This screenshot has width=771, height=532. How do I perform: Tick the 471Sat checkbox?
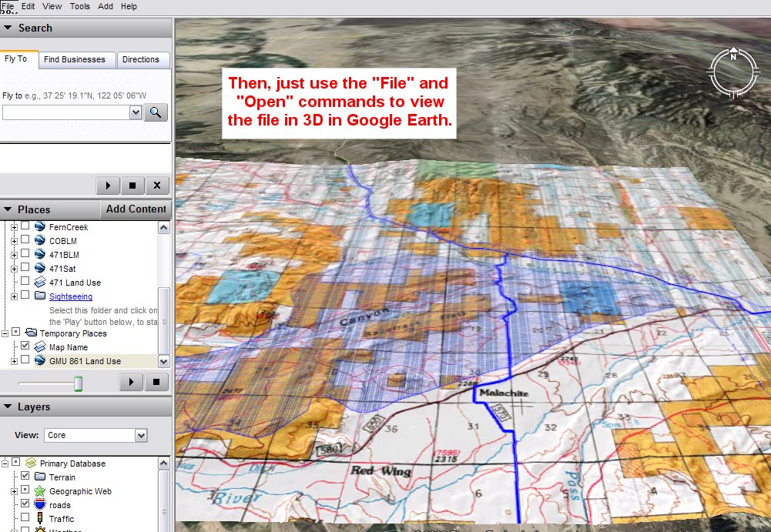pos(25,267)
